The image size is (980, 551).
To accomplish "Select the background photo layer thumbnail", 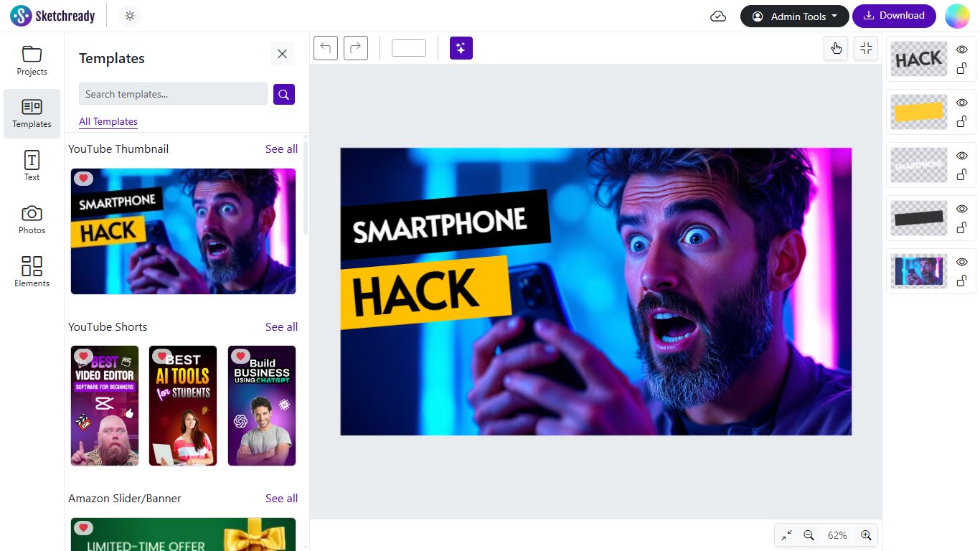I will [x=919, y=271].
